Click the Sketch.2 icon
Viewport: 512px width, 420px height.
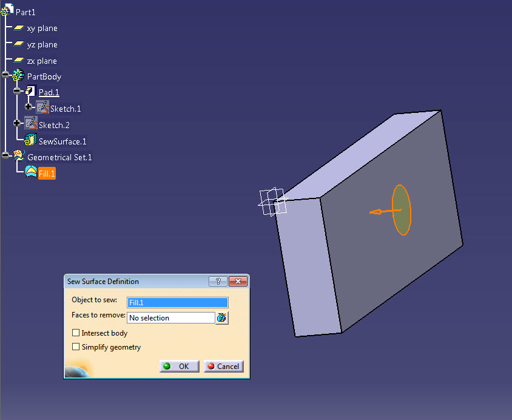[x=31, y=123]
